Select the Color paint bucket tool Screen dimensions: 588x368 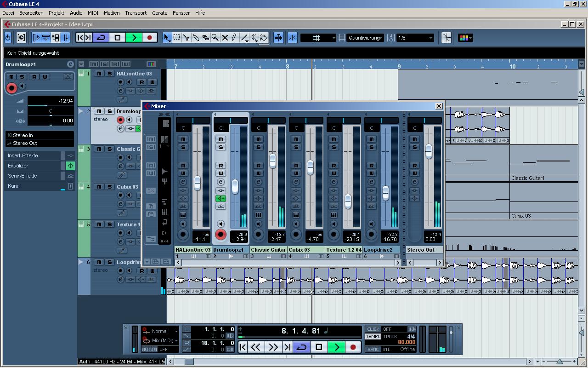tap(264, 38)
